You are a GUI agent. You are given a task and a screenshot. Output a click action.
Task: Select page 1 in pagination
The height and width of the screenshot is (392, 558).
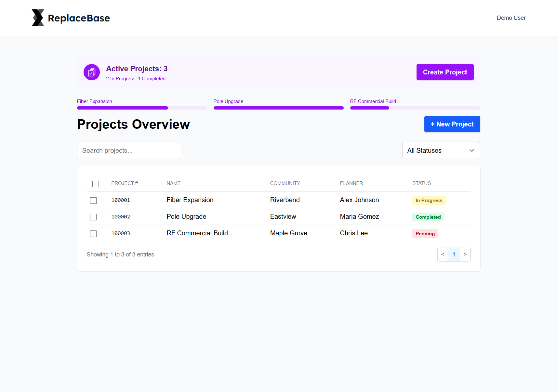click(454, 255)
